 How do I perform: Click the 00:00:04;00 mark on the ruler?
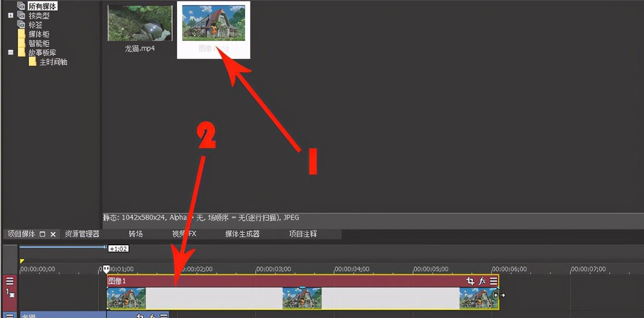pos(352,269)
